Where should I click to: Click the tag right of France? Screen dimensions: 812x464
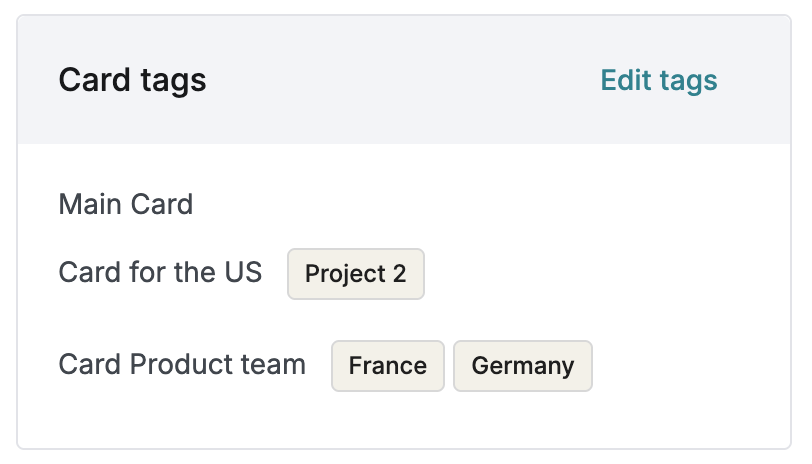[522, 366]
